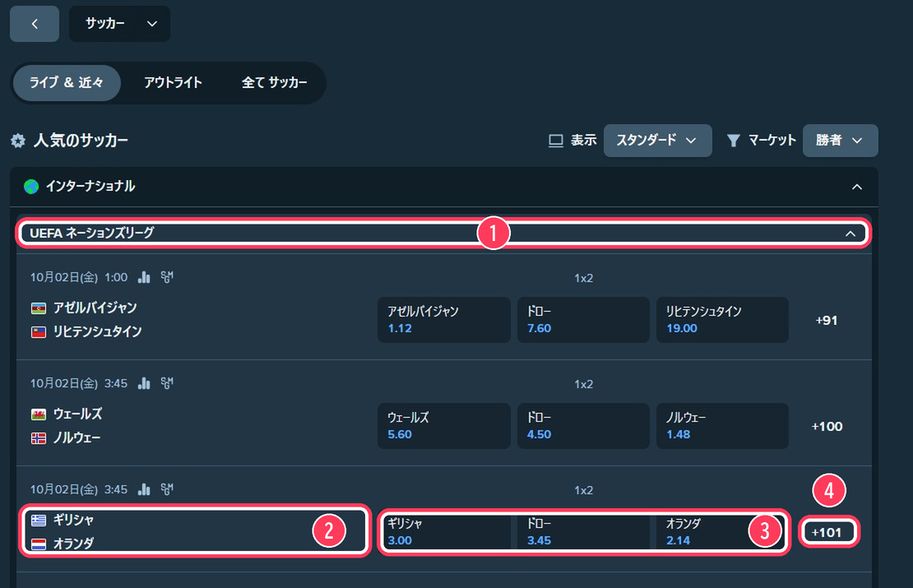Show +100 more markets
Image resolution: width=913 pixels, height=588 pixels.
pyautogui.click(x=827, y=426)
